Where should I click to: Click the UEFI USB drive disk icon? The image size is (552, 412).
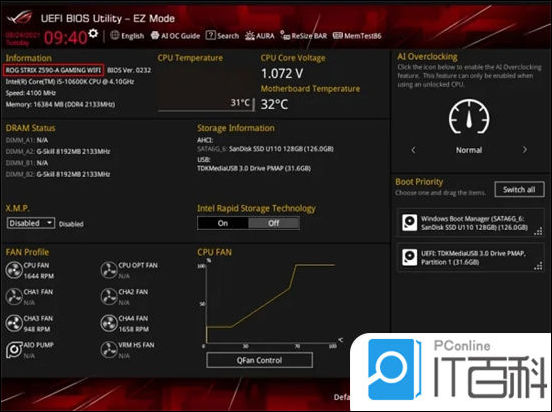410,257
